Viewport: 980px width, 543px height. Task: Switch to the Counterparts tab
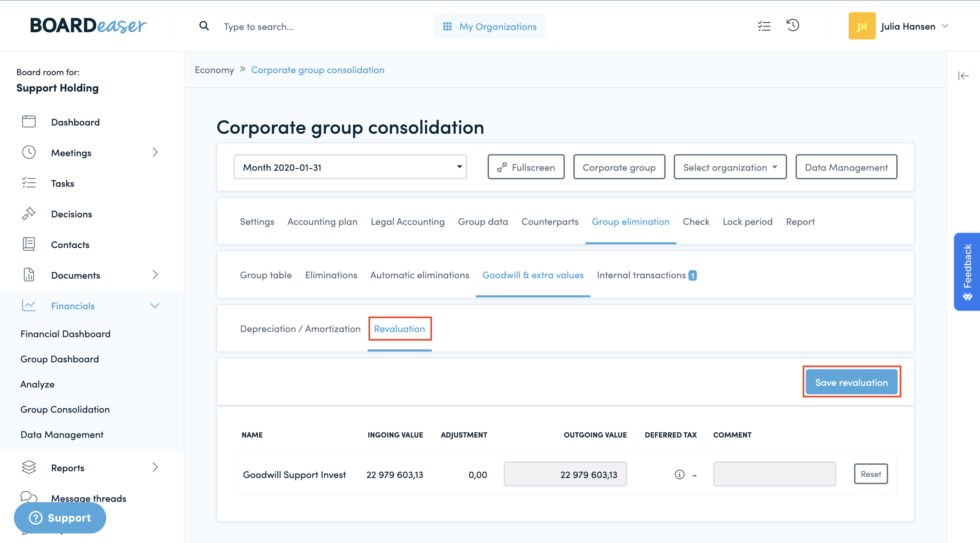550,222
